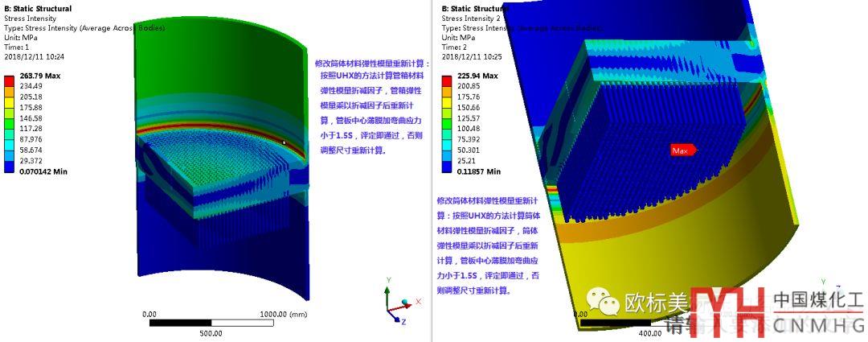868x342 pixels.
Task: Select orange band between 200.85 and 175.76
Action: [447, 92]
